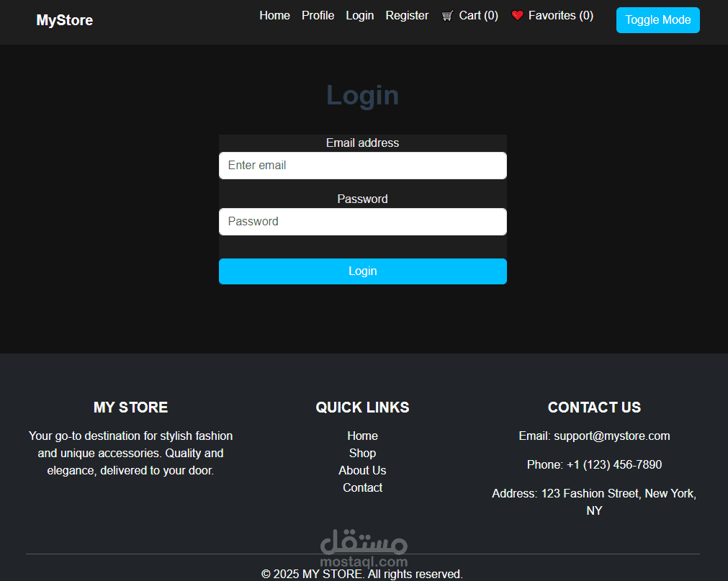Click the support@mystore.com email text
The height and width of the screenshot is (581, 728).
611,436
